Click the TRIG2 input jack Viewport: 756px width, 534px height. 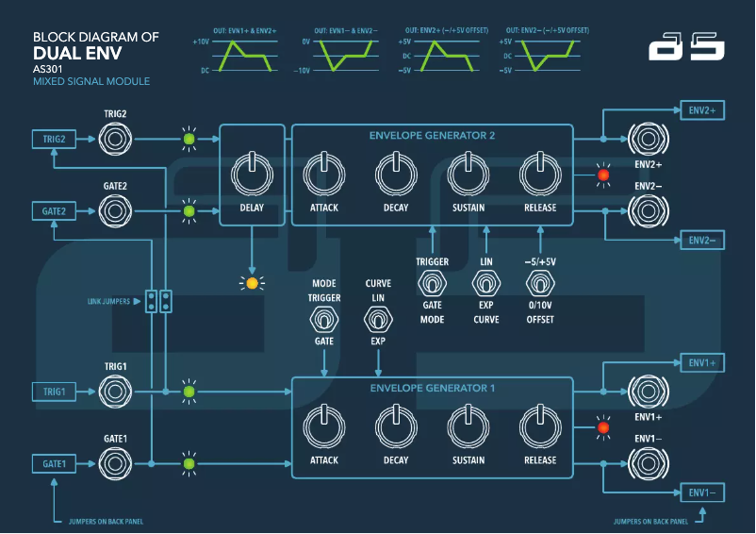click(115, 140)
